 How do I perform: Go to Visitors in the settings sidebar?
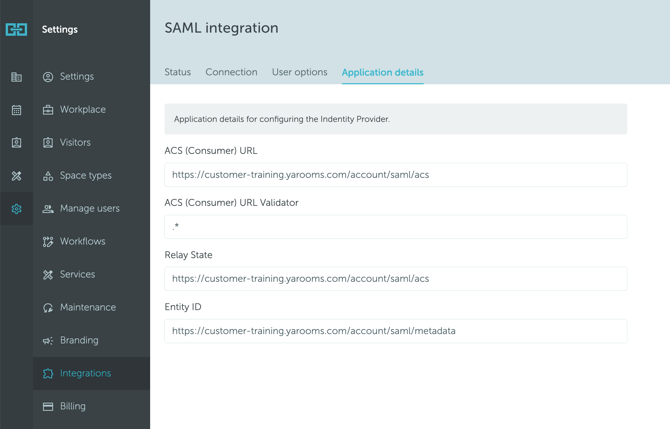75,143
